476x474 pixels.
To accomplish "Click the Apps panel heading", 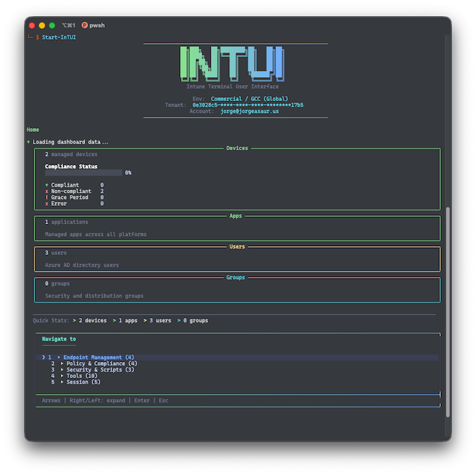I will 236,216.
